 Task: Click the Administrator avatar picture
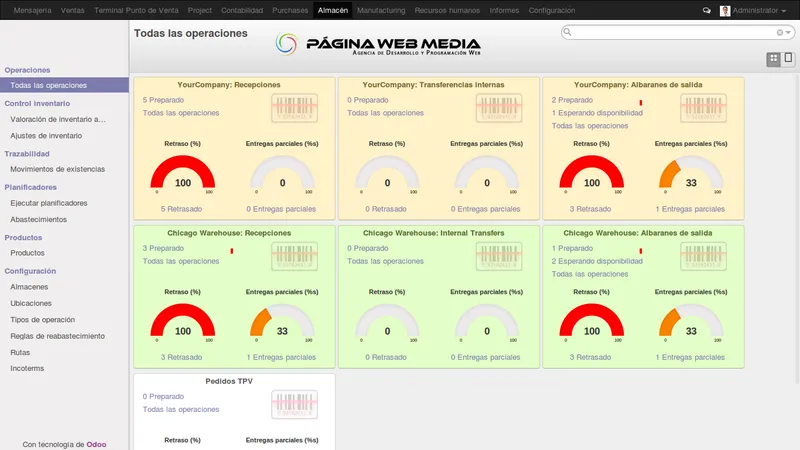tap(725, 11)
